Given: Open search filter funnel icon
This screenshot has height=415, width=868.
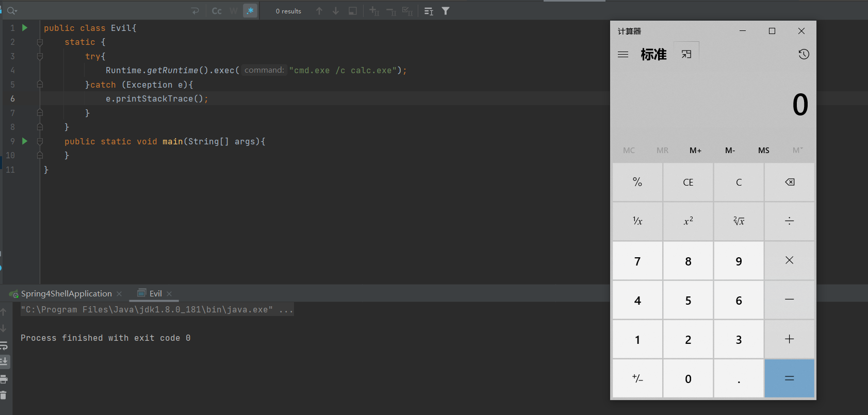Looking at the screenshot, I should click(x=446, y=11).
